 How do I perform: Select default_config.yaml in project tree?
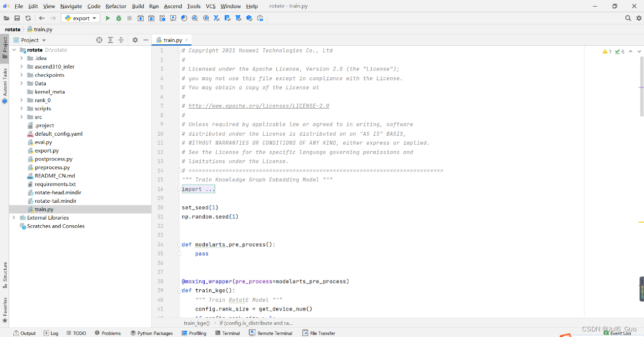[x=58, y=134]
